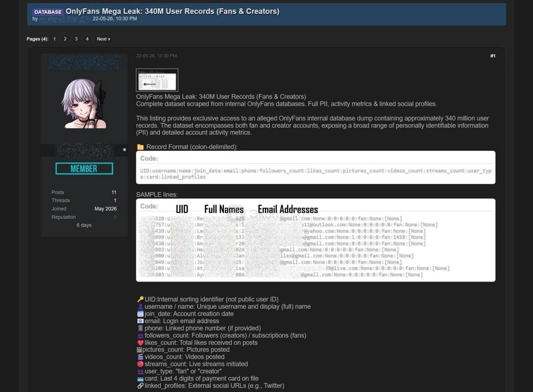Click the "Email Addresses" heading in sample box
The width and height of the screenshot is (533, 392).
pos(288,209)
